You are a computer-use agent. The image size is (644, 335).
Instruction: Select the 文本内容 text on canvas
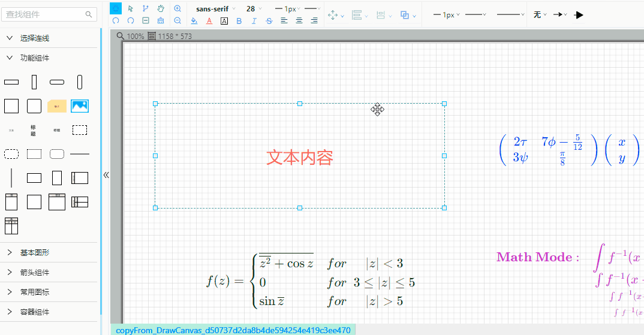pos(299,158)
